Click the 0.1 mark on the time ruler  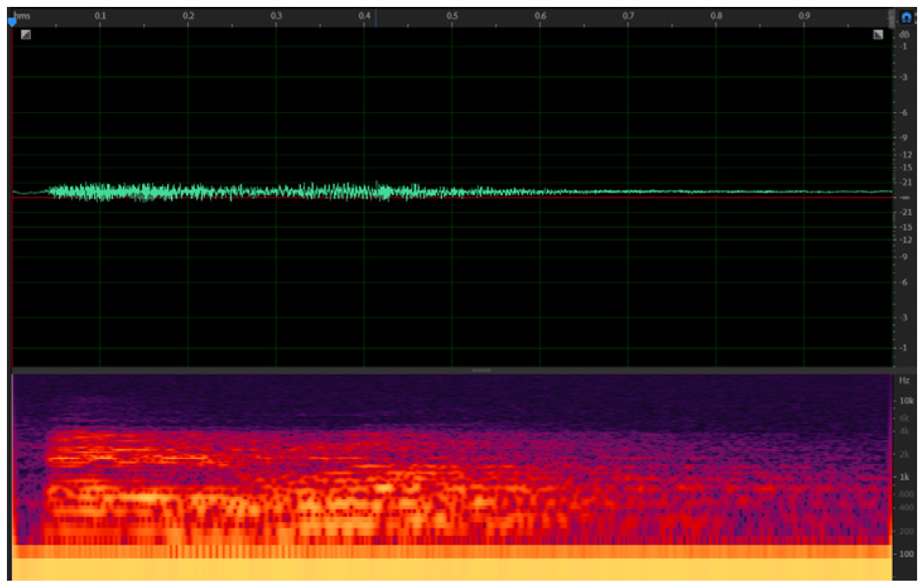click(x=100, y=15)
